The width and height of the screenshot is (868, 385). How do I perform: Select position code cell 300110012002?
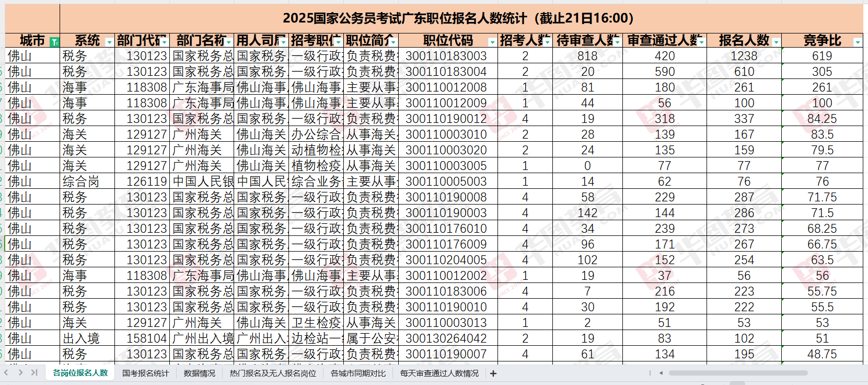click(448, 276)
